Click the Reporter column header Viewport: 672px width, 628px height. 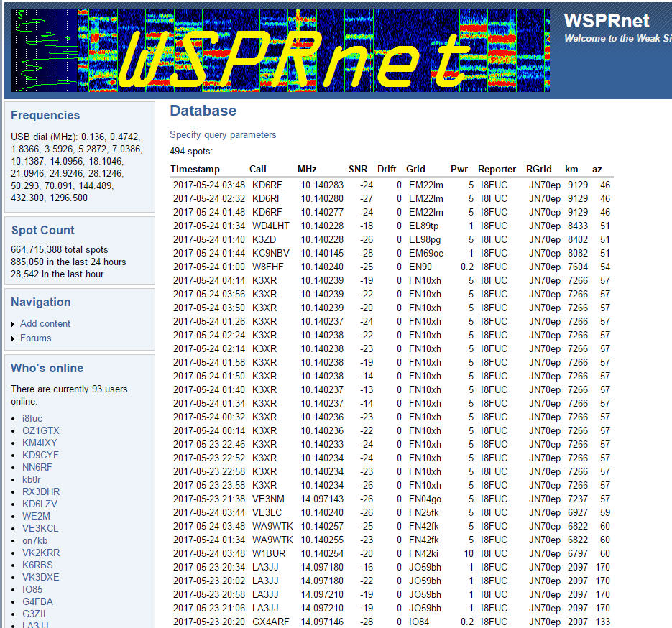tap(497, 169)
